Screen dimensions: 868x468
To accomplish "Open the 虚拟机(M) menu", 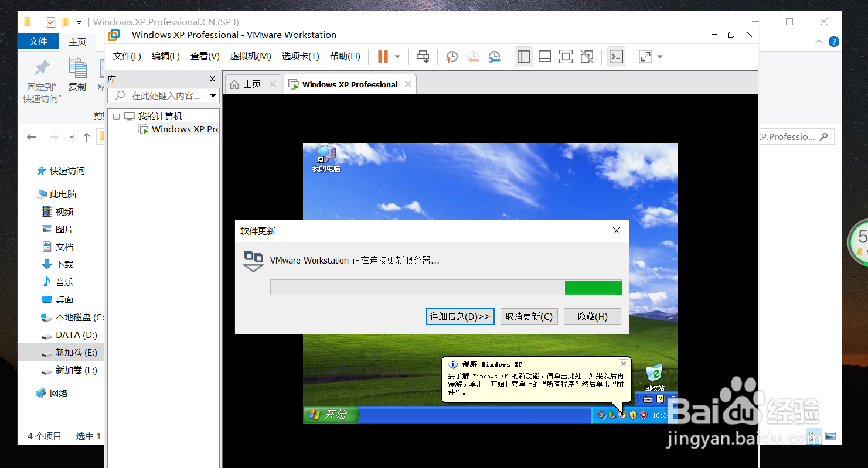I will click(250, 56).
